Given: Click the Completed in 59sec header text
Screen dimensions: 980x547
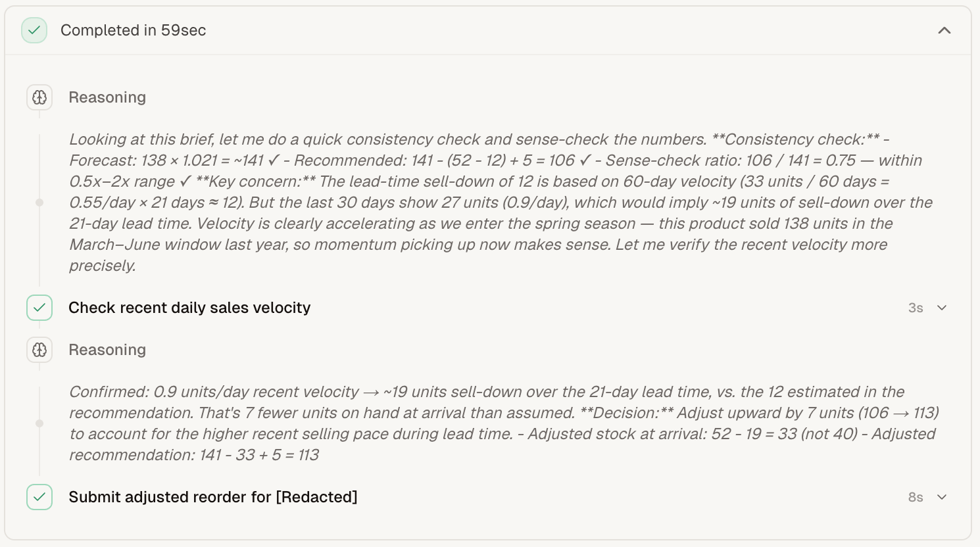Looking at the screenshot, I should pyautogui.click(x=133, y=30).
